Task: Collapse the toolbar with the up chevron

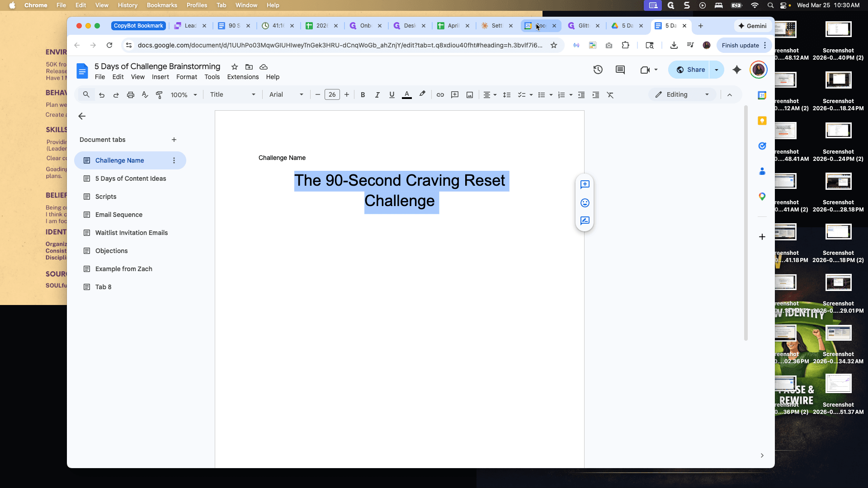Action: point(730,95)
